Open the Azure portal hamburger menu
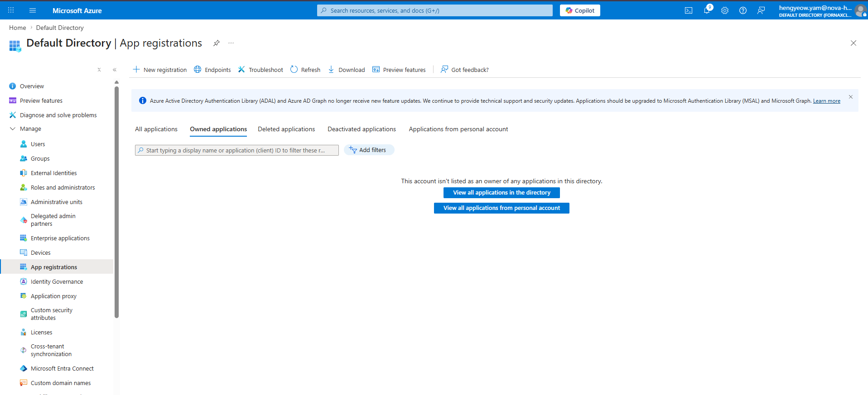868x395 pixels. tap(33, 10)
